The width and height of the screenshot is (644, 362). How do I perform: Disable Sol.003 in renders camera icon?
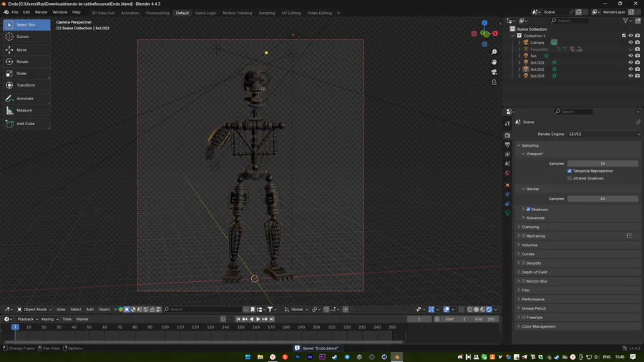pyautogui.click(x=638, y=76)
